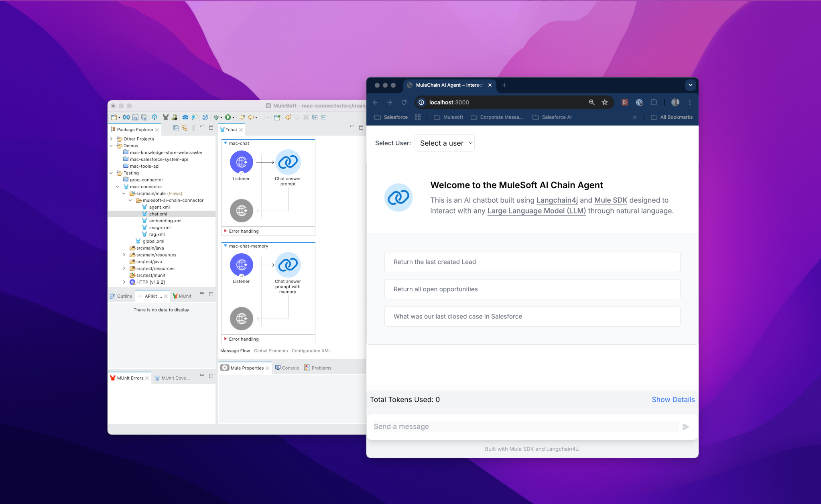Click the Save All icon in toolbar
Viewport: 821px width, 504px height.
144,117
